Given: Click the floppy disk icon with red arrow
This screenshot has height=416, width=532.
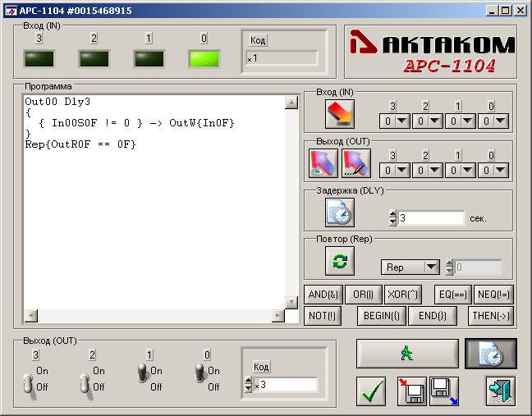Looking at the screenshot, I should 412,391.
